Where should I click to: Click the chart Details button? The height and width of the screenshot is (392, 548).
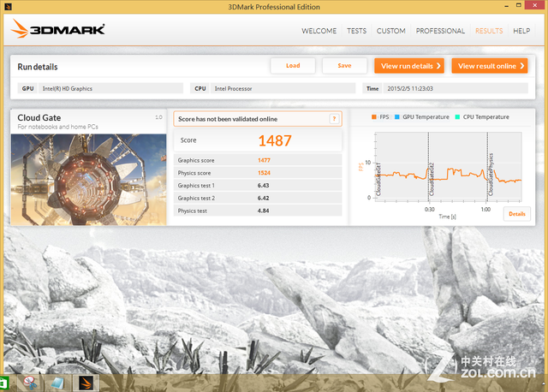coord(517,214)
